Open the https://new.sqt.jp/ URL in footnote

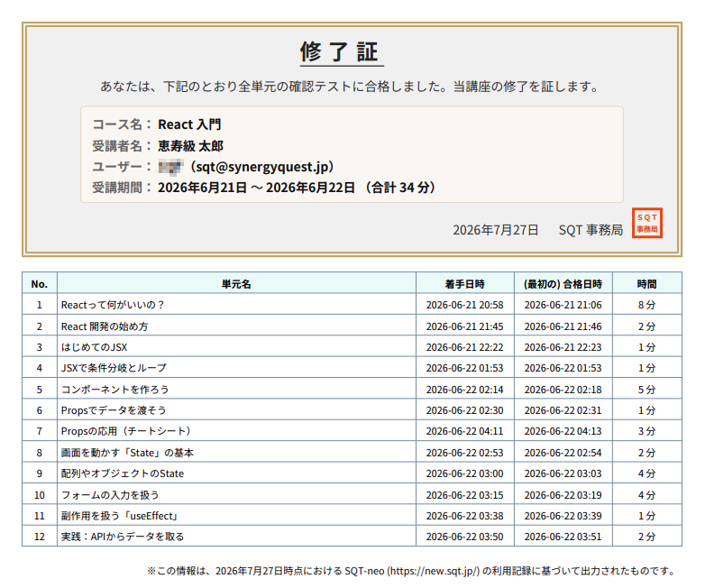[x=434, y=571]
